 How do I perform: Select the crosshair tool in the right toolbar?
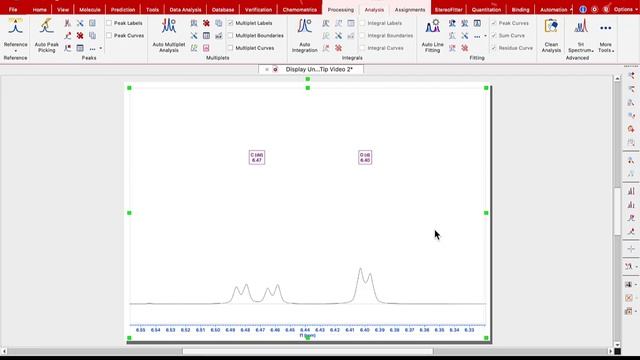pos(631,249)
